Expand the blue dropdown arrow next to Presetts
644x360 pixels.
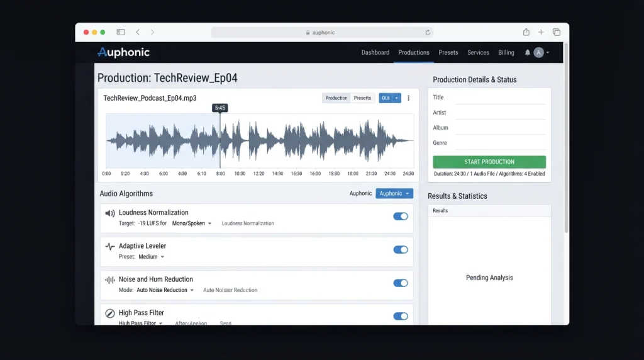click(x=396, y=98)
